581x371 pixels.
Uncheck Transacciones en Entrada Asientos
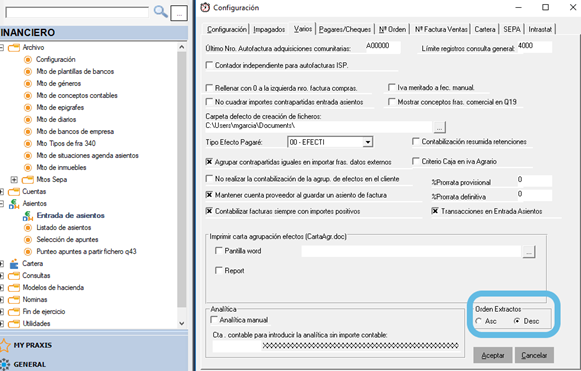435,211
